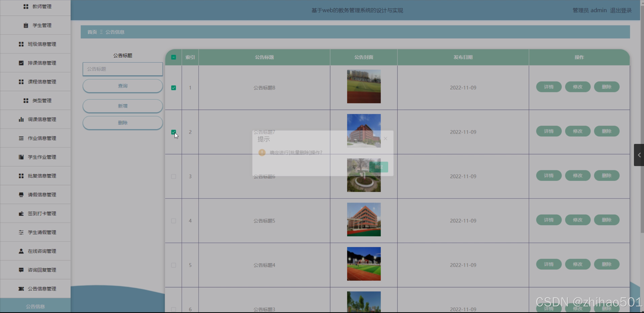644x313 pixels.
Task: Select the 学生作业管理 book icon
Action: 21,157
